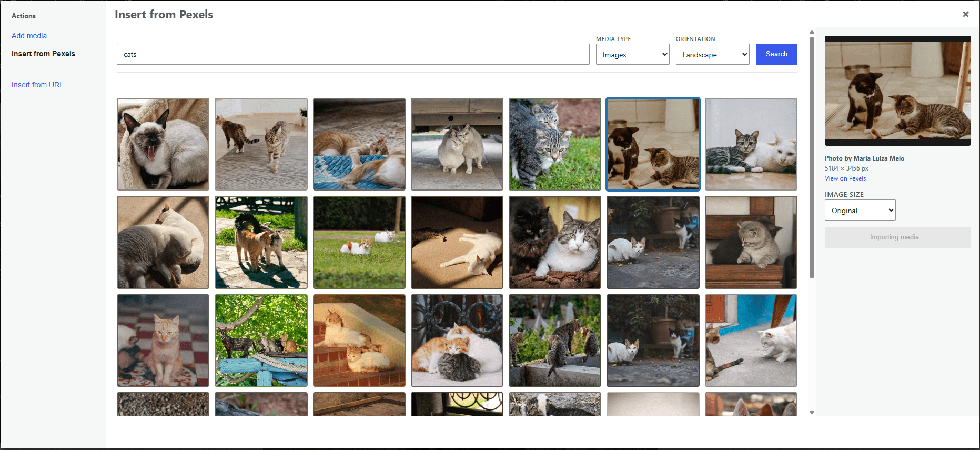Select thumbnail of gray kitten on wooden steps
The image size is (980, 450).
click(751, 242)
